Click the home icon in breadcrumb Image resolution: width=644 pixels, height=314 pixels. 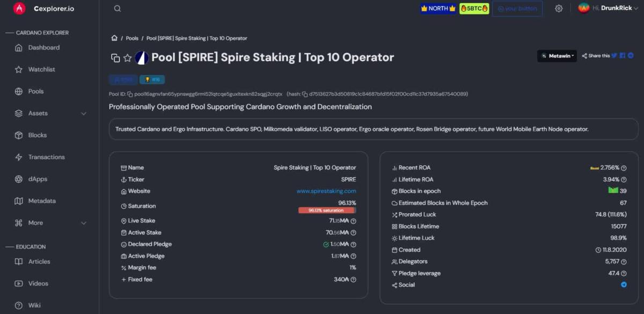(114, 38)
